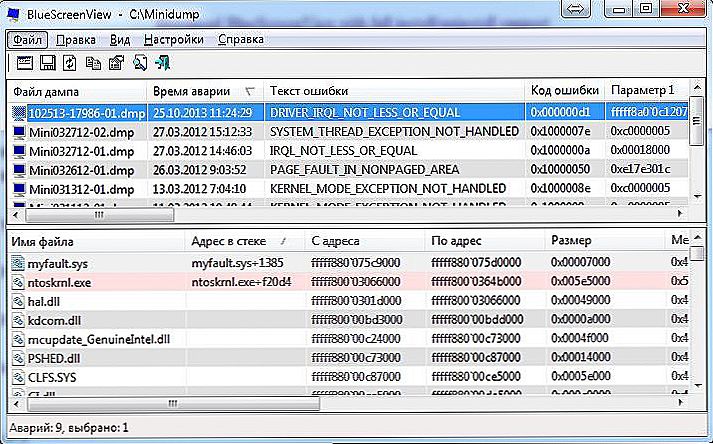Select the PSHED.dll file icon

[x=18, y=358]
